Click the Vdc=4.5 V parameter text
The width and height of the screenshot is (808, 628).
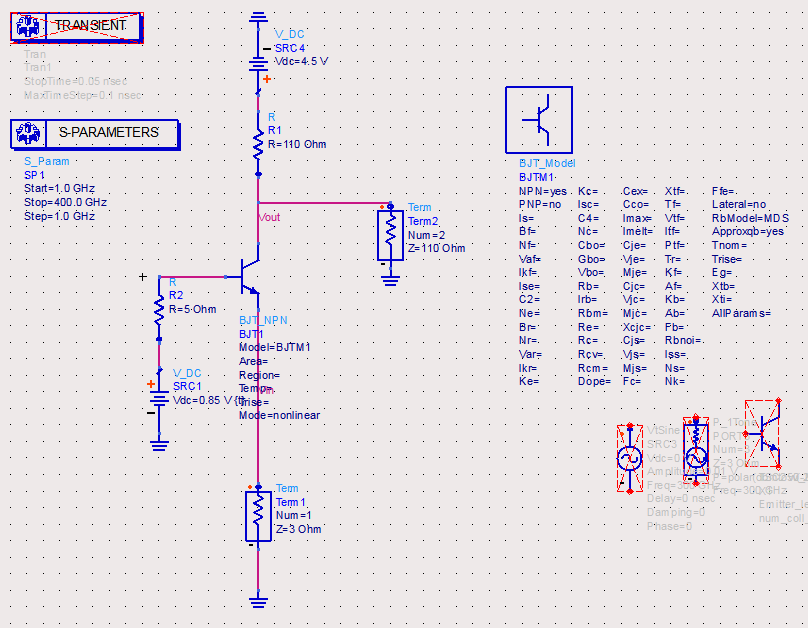[x=301, y=61]
